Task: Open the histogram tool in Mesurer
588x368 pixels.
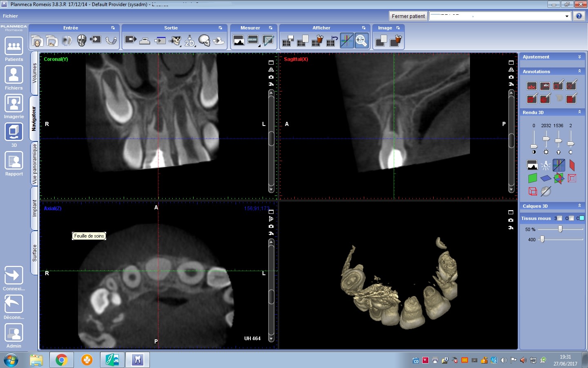Action: (238, 40)
